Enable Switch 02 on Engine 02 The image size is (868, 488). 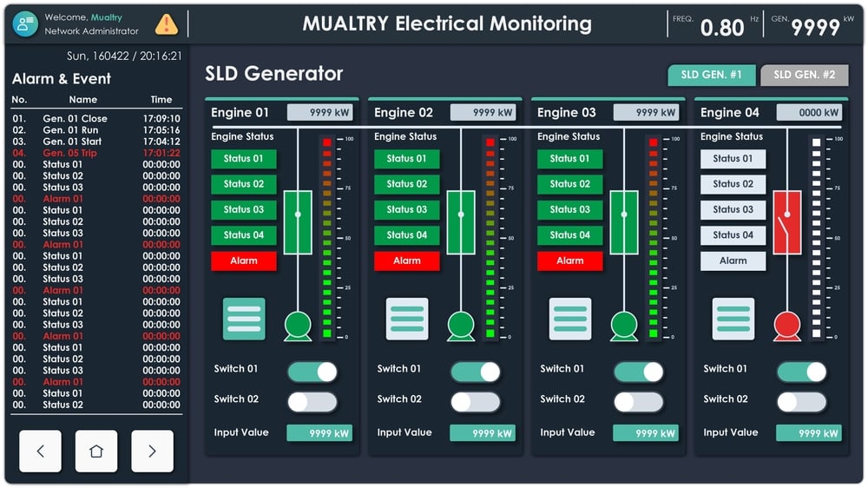(x=476, y=402)
